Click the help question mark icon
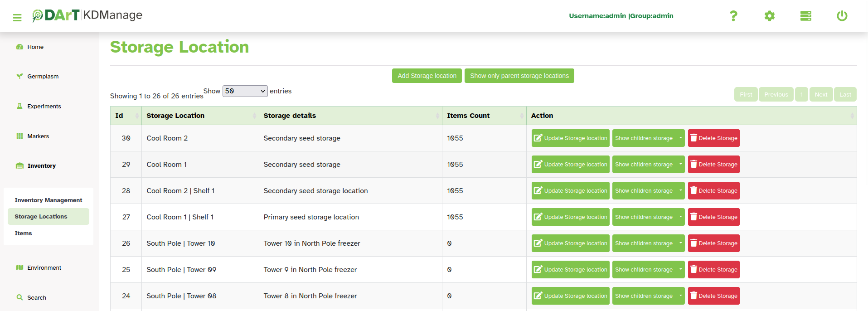The image size is (868, 311). [x=733, y=16]
